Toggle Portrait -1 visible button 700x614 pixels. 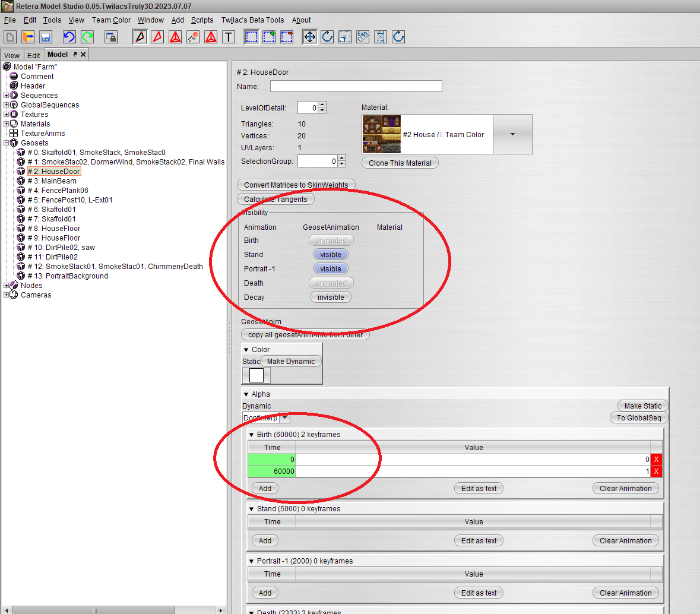(x=331, y=269)
